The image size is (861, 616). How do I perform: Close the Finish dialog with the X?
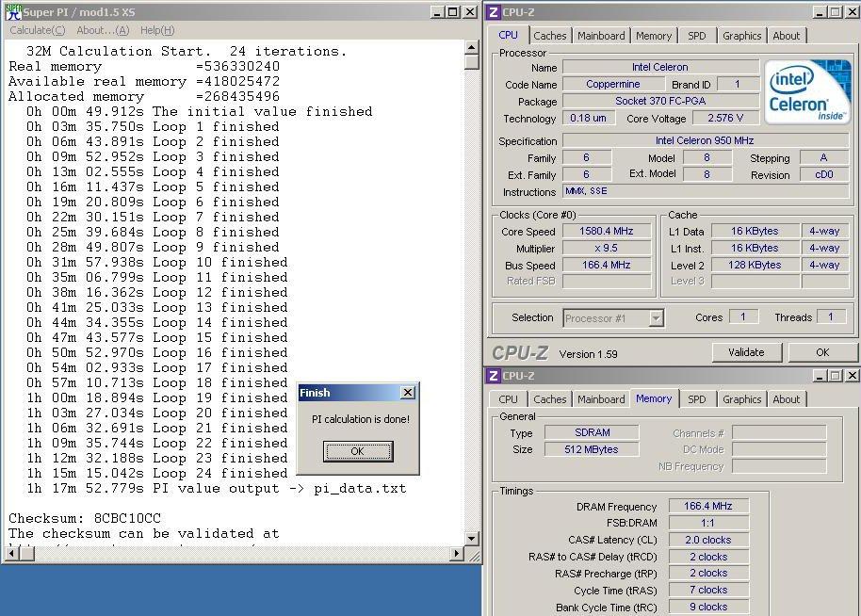tap(408, 393)
